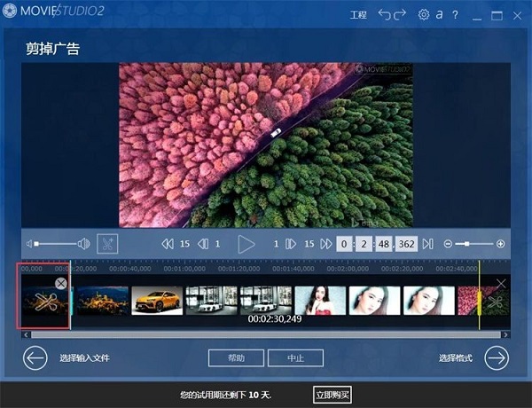Click the Movie Studio logo icon
This screenshot has width=532, height=408.
coord(9,11)
